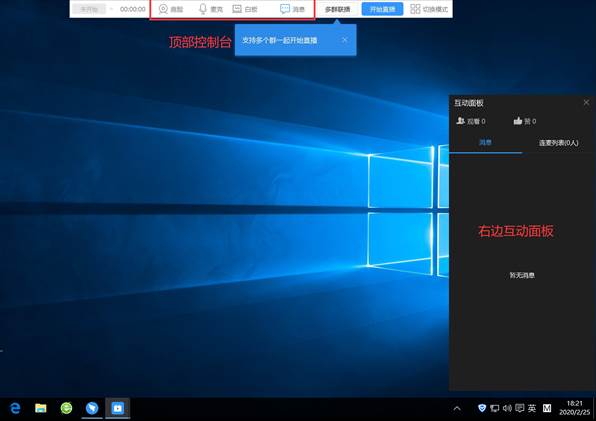
Task: Switch to the mic-link list (0人) tab
Action: [558, 143]
